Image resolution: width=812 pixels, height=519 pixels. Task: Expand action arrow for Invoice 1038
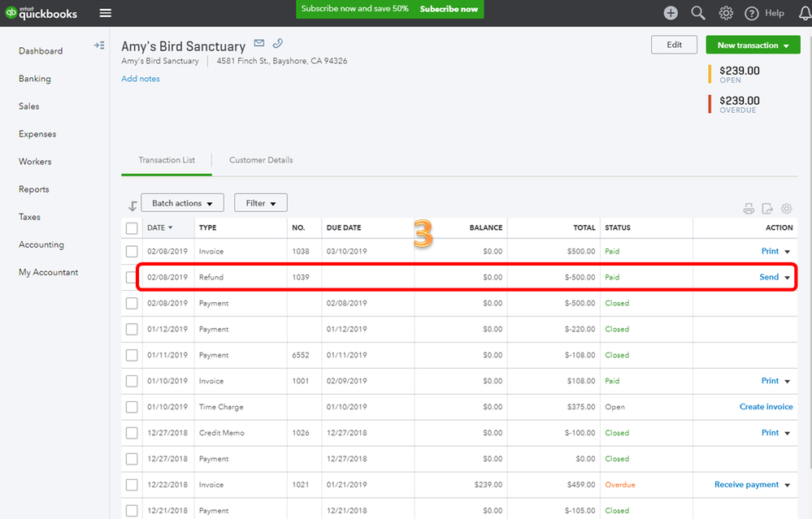pos(787,252)
